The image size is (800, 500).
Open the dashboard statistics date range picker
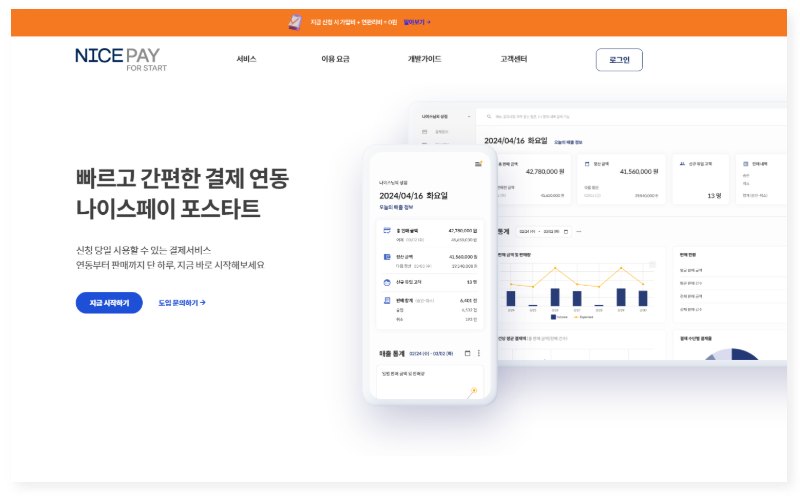(x=543, y=232)
